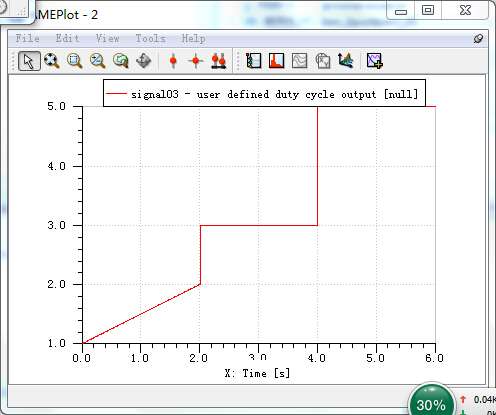Enable the single vertical cursor marker
The image size is (496, 415).
173,61
